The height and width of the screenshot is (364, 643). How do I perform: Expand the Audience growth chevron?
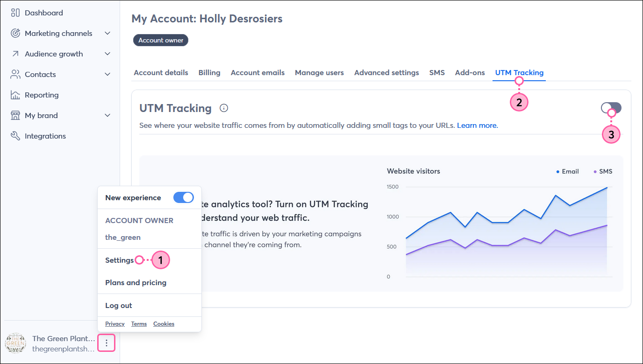tap(107, 54)
